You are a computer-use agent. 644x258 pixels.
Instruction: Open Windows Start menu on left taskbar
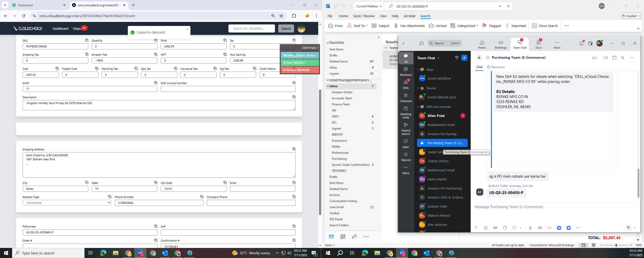6,253
